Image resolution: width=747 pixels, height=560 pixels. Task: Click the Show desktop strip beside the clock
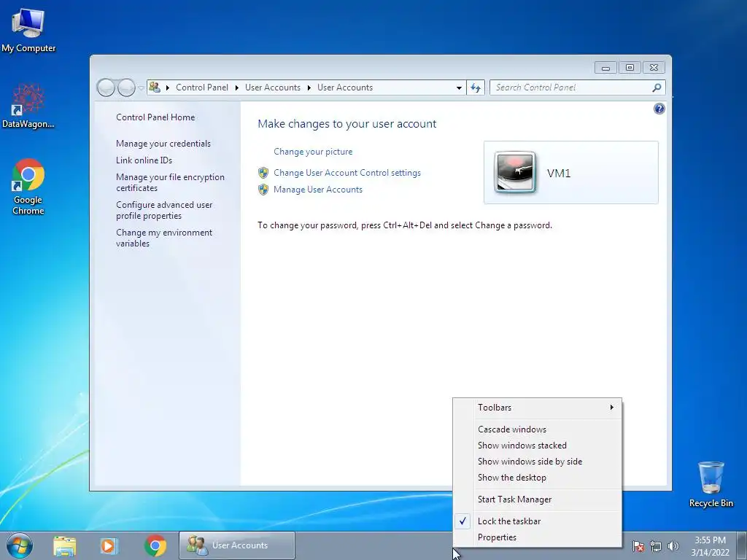742,545
